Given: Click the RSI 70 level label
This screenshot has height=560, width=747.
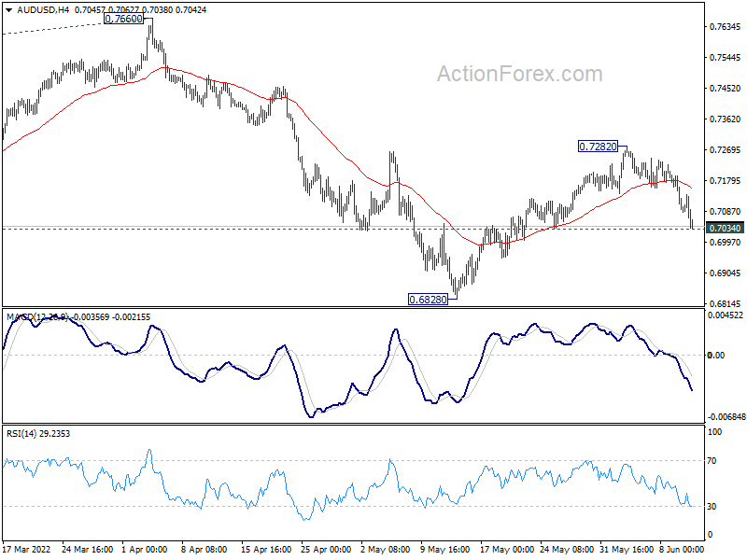Looking at the screenshot, I should click(x=712, y=461).
